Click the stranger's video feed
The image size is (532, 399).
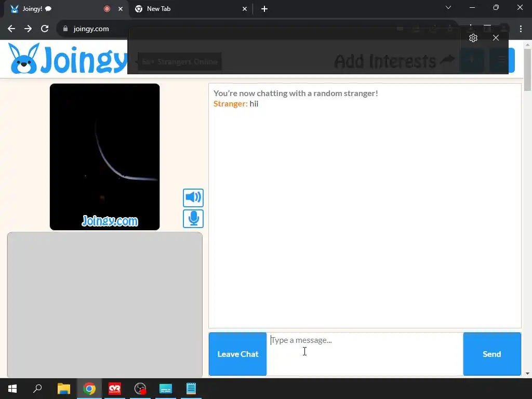[104, 157]
